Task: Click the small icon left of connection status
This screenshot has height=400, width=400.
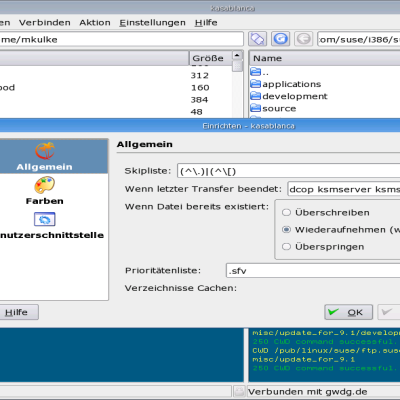Action: [x=239, y=392]
